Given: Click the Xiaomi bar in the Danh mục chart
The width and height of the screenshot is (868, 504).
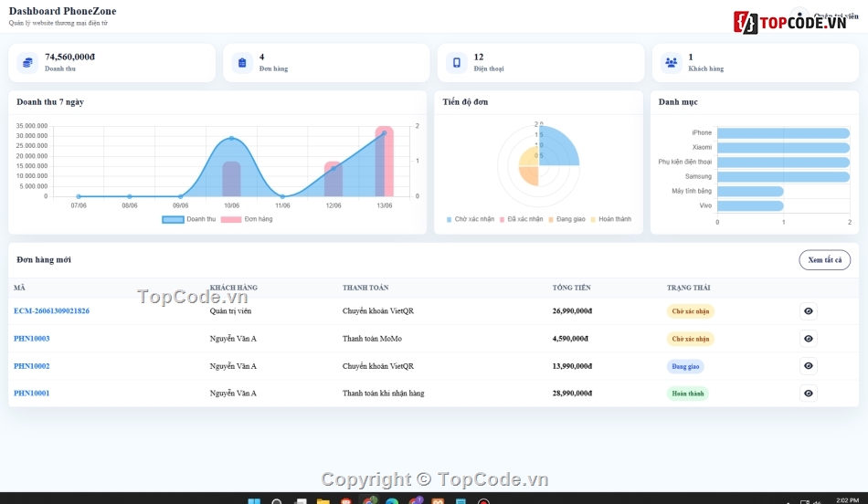Looking at the screenshot, I should (783, 148).
